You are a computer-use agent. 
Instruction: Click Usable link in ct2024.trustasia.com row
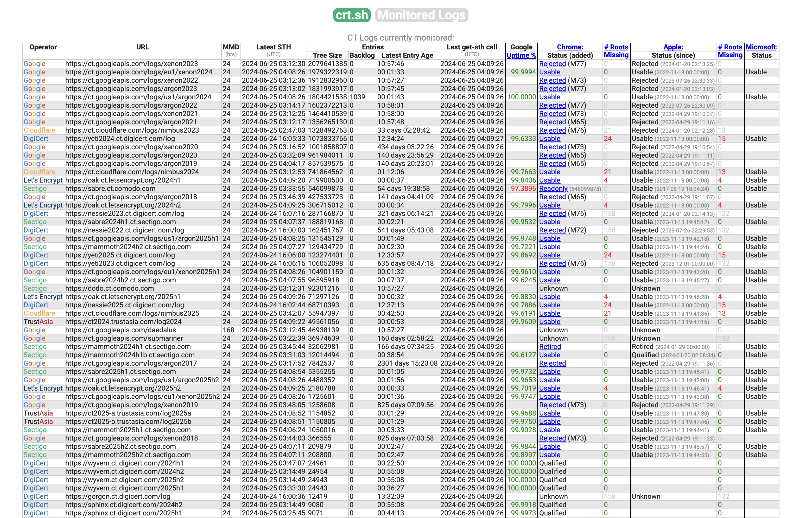550,322
